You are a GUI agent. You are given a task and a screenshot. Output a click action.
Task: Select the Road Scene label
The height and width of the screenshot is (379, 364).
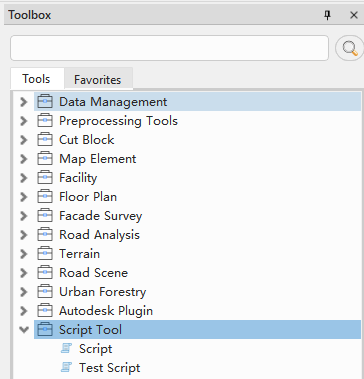[x=94, y=273]
